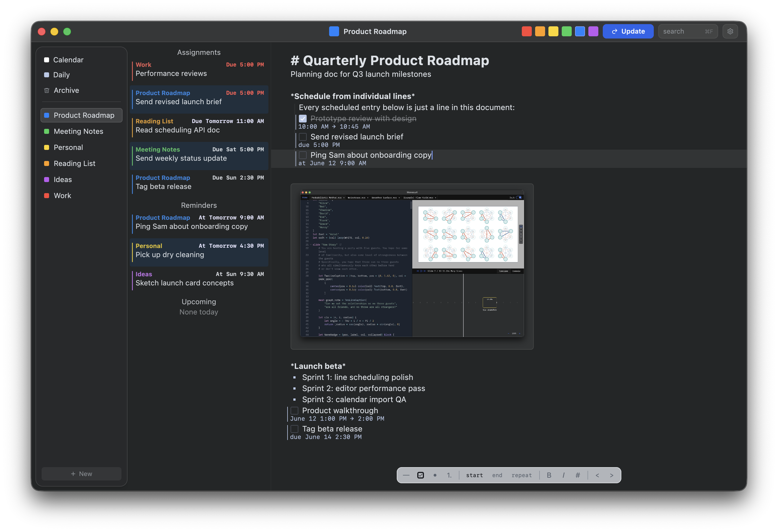Click the blue icon beside Product Roadmap title
The image size is (778, 532).
334,32
